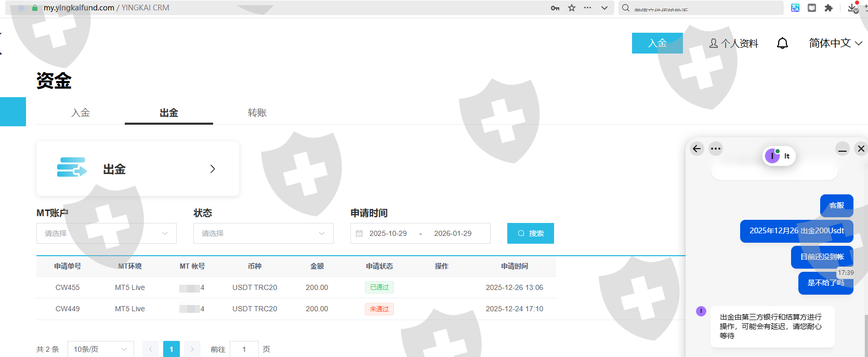Open the chat widget three-dots menu
Image resolution: width=868 pixels, height=357 pixels.
(716, 149)
